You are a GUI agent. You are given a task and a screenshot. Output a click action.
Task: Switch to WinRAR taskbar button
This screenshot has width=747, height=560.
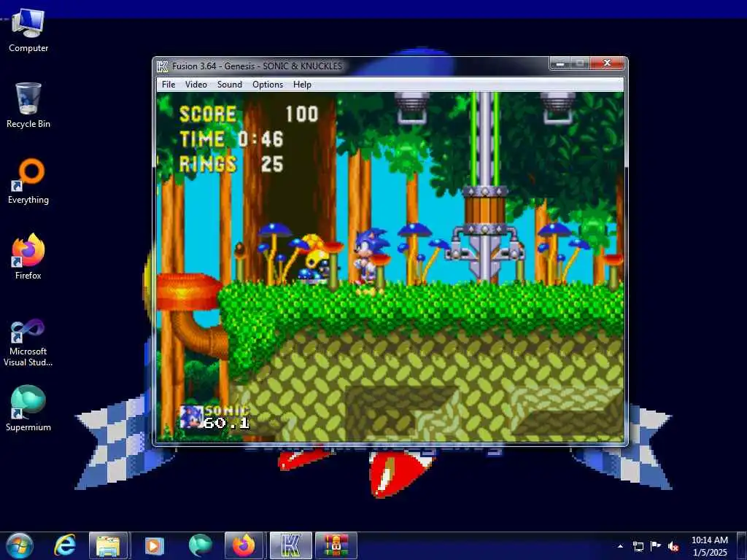click(x=336, y=545)
